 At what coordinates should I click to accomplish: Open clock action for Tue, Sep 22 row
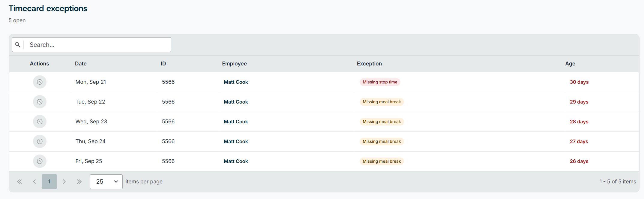click(x=40, y=102)
